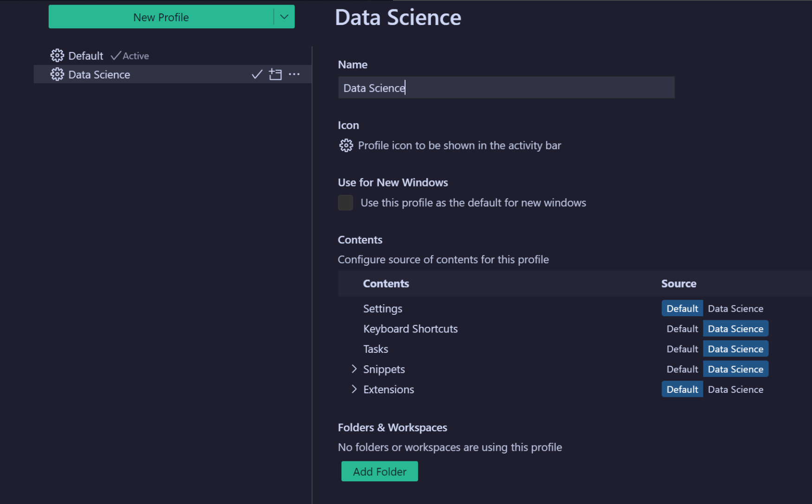Open the New Profile dropdown arrow
Screen dimensions: 812x504
pos(284,17)
